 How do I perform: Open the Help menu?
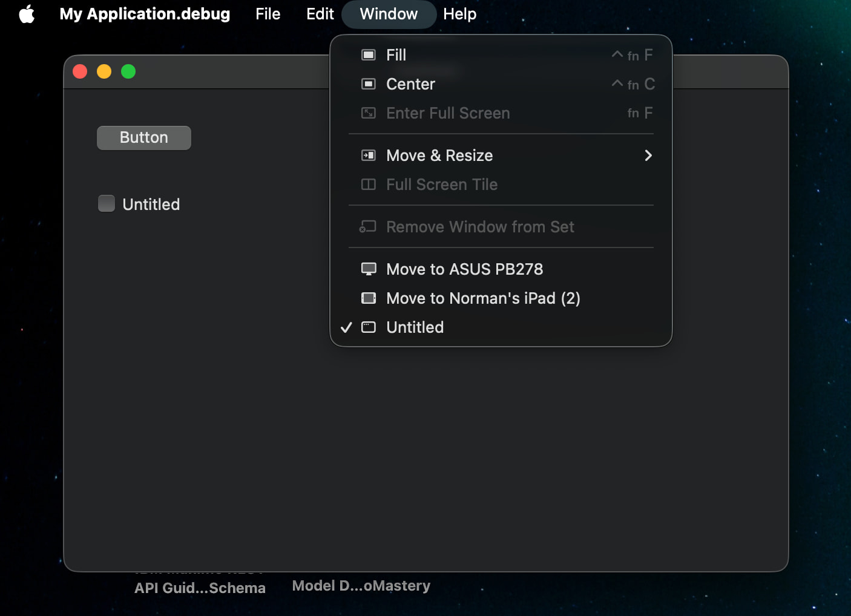click(459, 14)
